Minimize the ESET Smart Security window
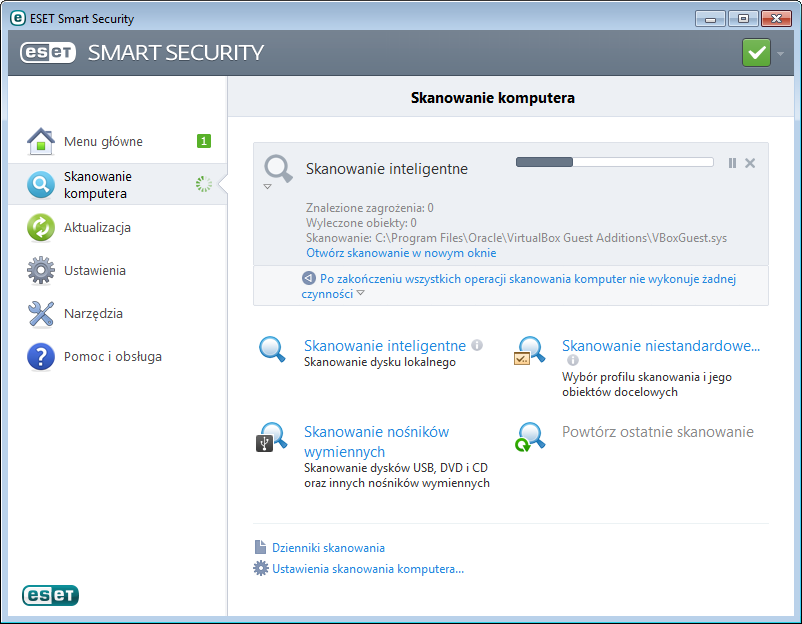The width and height of the screenshot is (802, 624). (x=710, y=18)
